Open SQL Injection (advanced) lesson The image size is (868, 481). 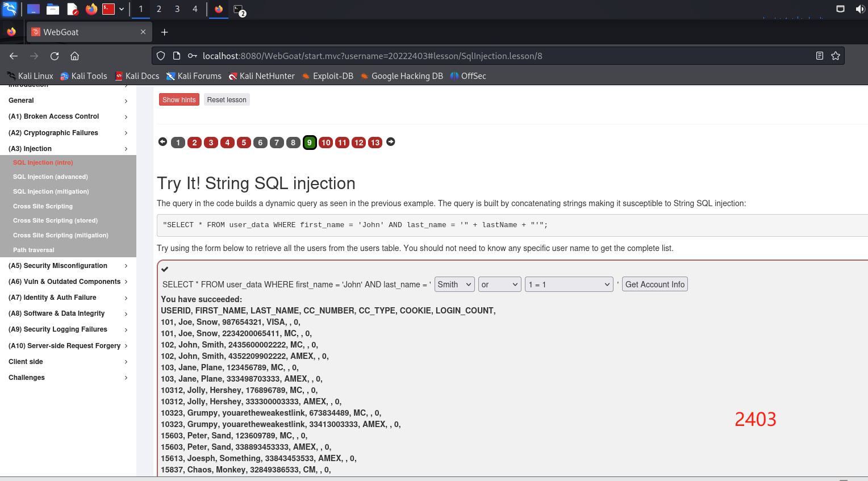click(x=51, y=177)
